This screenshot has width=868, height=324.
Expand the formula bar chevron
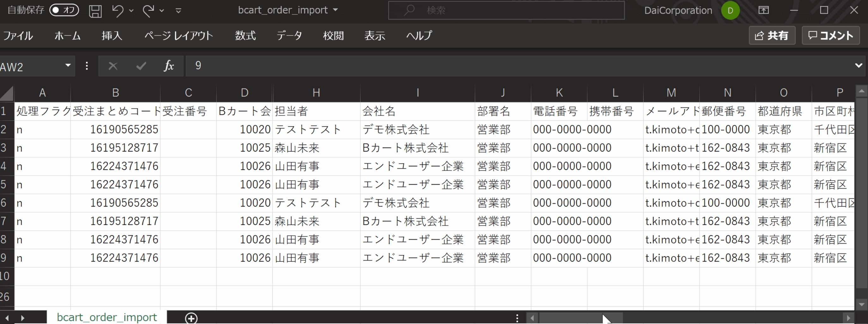click(859, 65)
